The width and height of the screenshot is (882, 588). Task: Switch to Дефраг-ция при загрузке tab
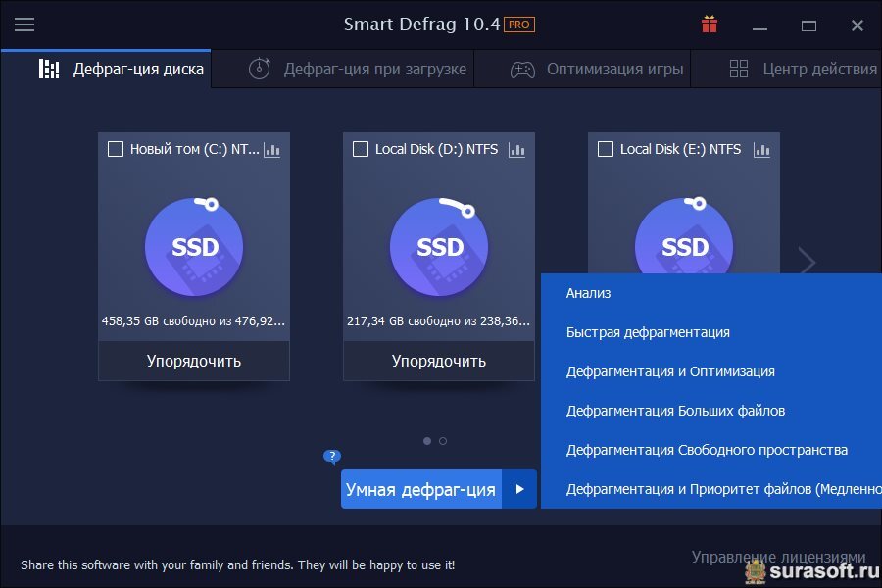point(343,69)
